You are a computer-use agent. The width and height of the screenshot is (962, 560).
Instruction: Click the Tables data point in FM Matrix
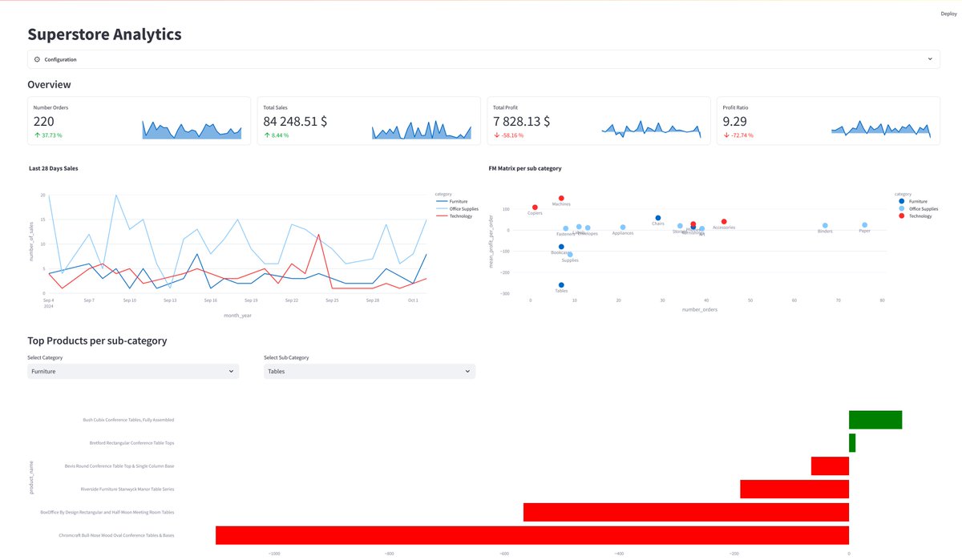(x=560, y=284)
